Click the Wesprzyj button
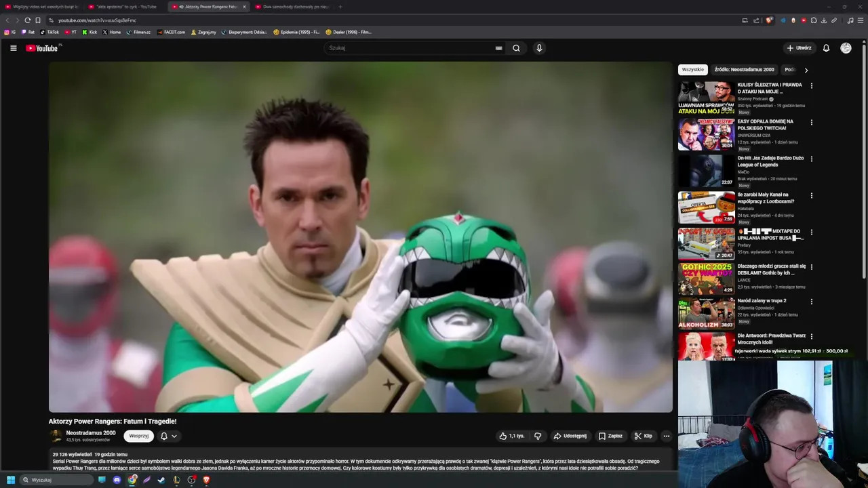This screenshot has width=868, height=488. pos(138,436)
